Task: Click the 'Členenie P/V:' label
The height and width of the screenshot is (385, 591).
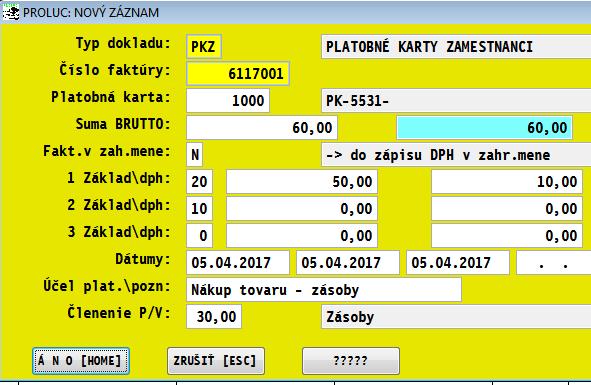Action: coord(119,313)
